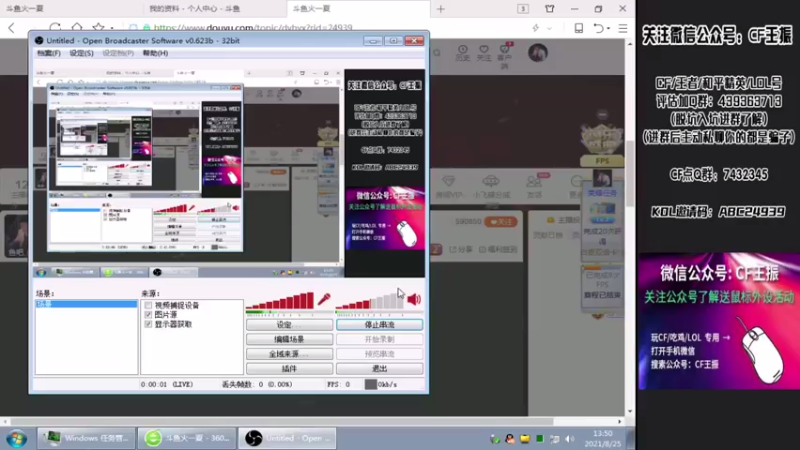
Task: Click the 分享 share link on page
Action: 461,249
